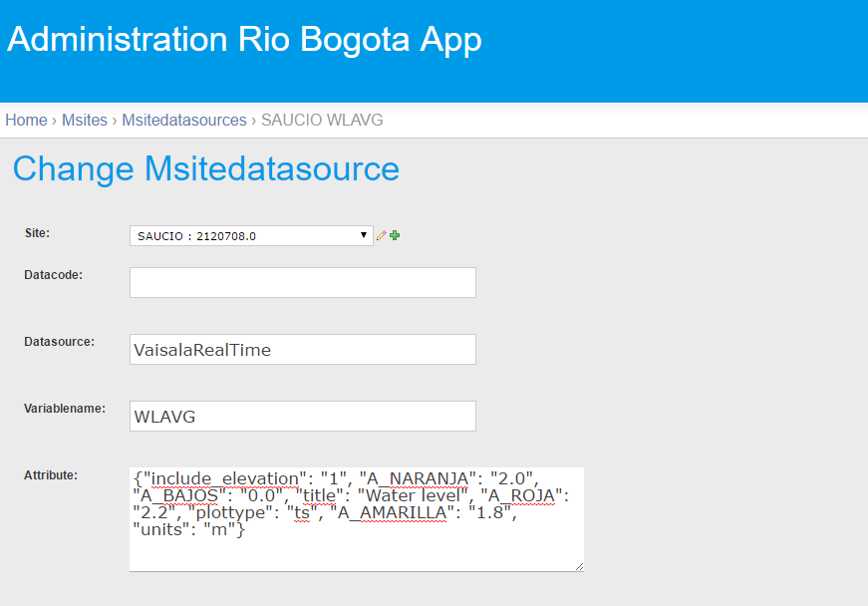The image size is (868, 606).
Task: Go to Home in the breadcrumb
Action: click(26, 120)
